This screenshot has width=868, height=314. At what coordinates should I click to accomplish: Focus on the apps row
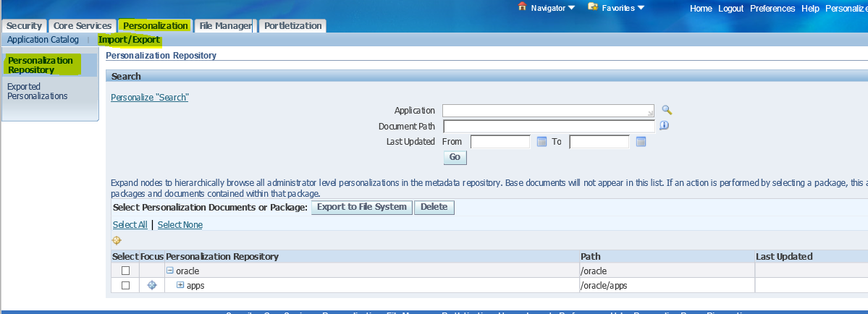[x=152, y=285]
